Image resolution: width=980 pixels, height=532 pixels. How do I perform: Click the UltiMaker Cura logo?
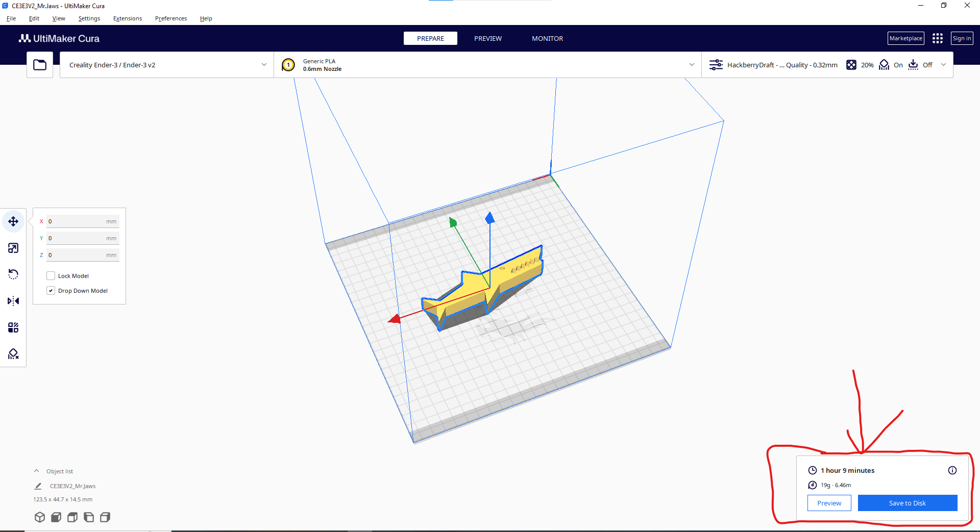(59, 38)
